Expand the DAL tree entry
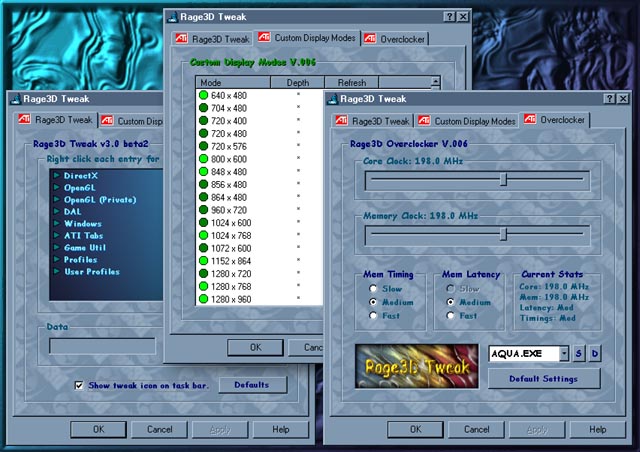The image size is (640, 452). click(x=57, y=212)
